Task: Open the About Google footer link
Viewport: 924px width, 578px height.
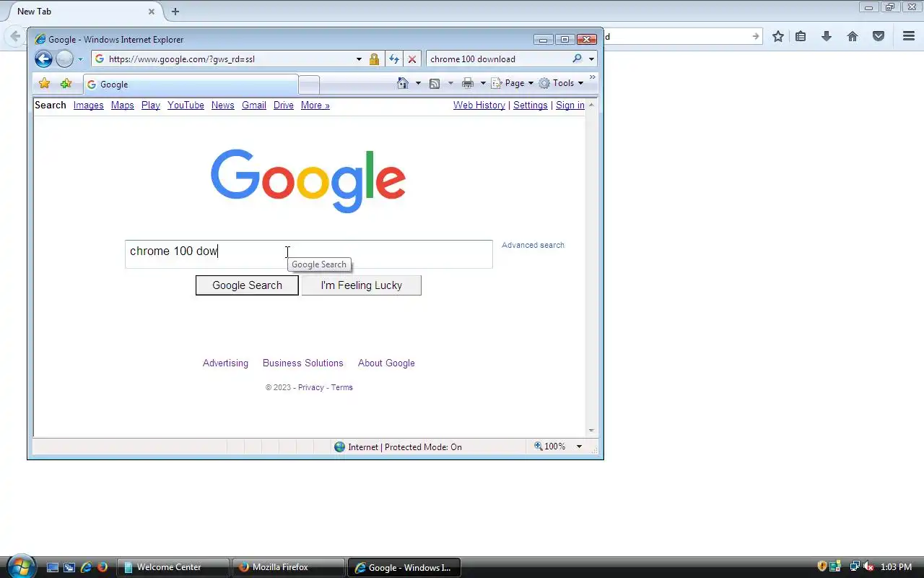Action: 386,363
